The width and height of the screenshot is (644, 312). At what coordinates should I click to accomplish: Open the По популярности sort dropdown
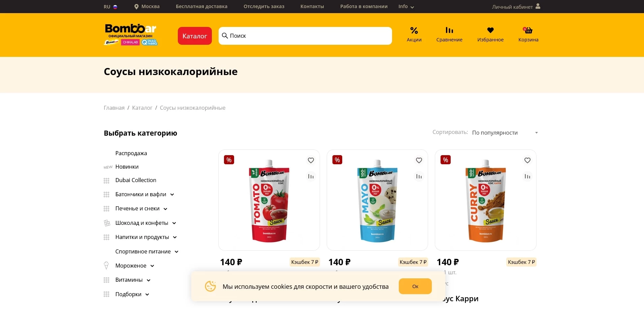pyautogui.click(x=505, y=133)
